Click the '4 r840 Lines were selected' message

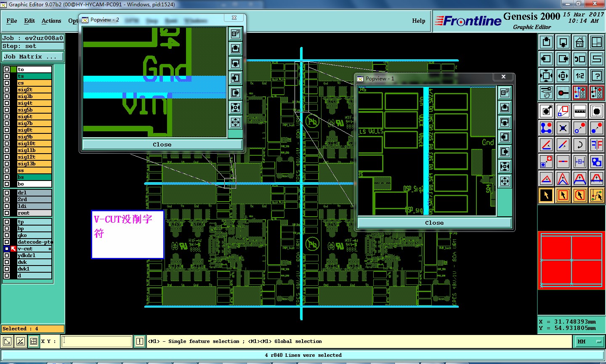coord(303,355)
